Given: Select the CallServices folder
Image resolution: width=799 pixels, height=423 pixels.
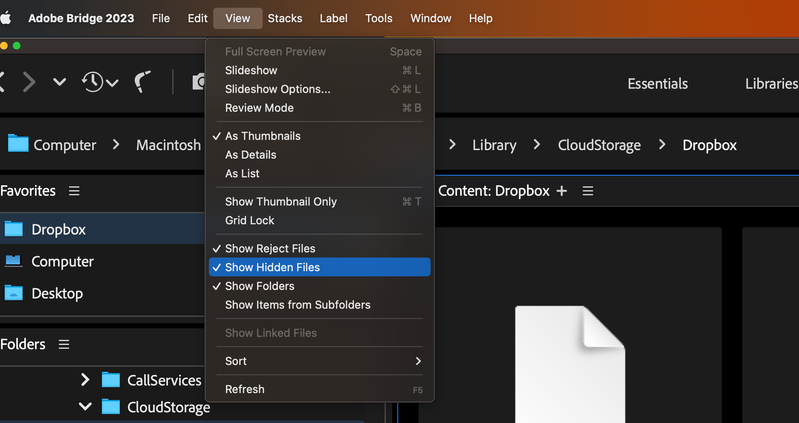Looking at the screenshot, I should 164,380.
